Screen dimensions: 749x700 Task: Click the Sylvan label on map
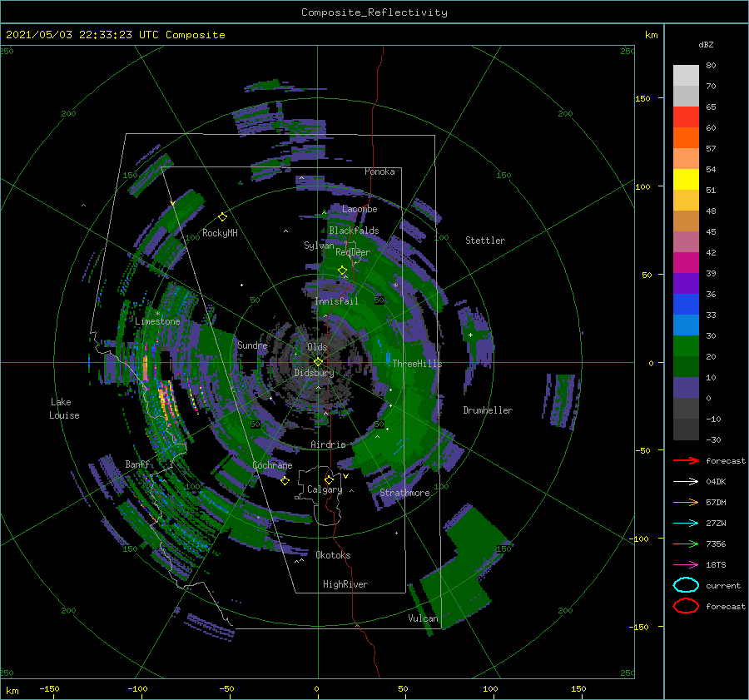coord(319,246)
